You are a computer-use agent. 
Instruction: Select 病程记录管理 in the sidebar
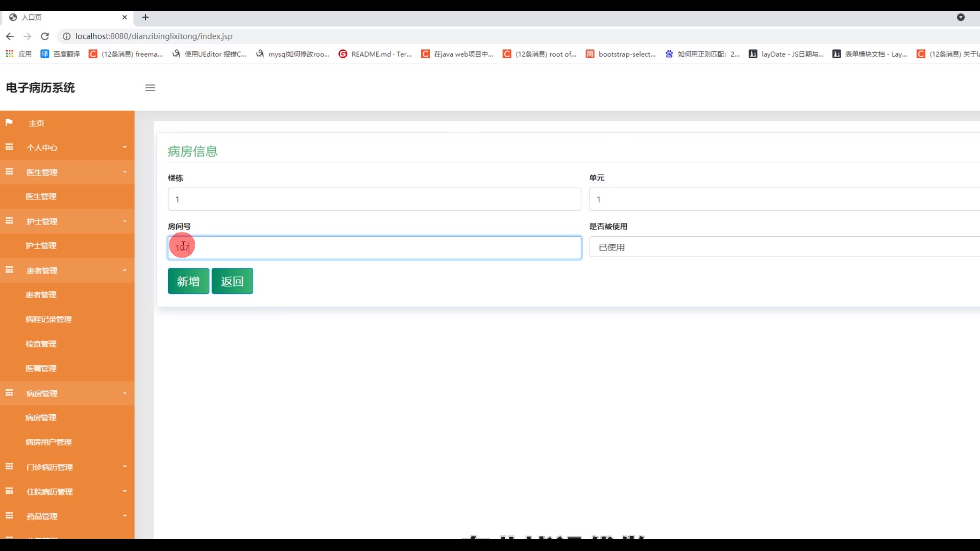48,319
